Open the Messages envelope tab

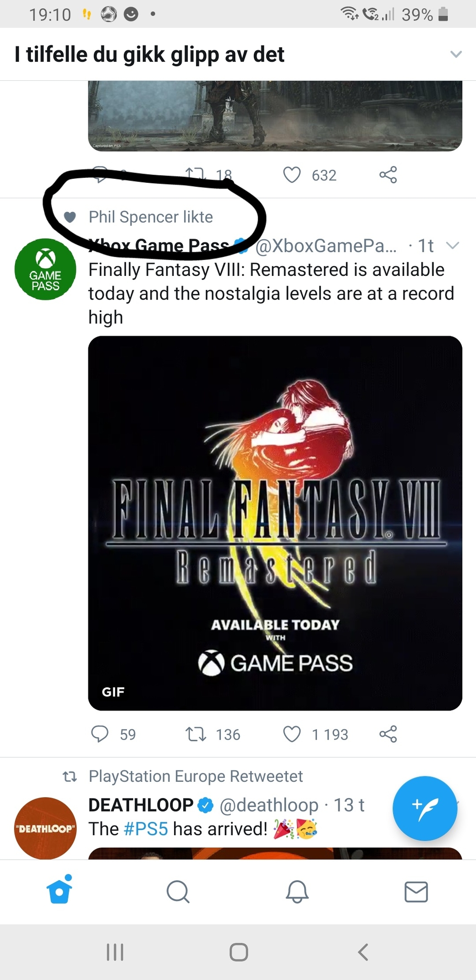click(x=416, y=892)
